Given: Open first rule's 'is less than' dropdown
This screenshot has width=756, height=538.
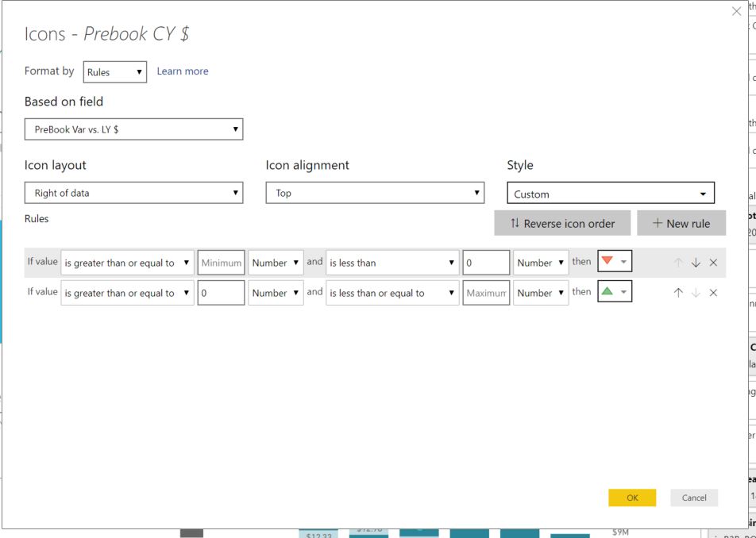Looking at the screenshot, I should tap(392, 263).
